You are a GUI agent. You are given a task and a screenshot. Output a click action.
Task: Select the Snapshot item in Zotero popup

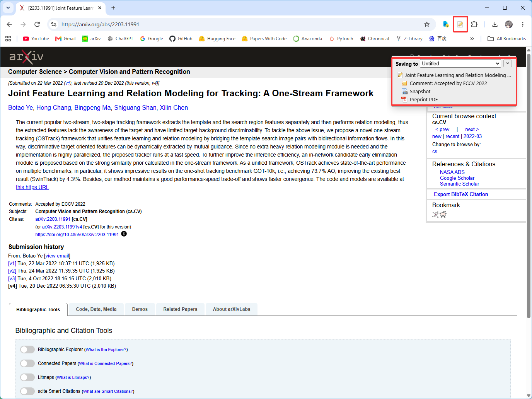(420, 91)
